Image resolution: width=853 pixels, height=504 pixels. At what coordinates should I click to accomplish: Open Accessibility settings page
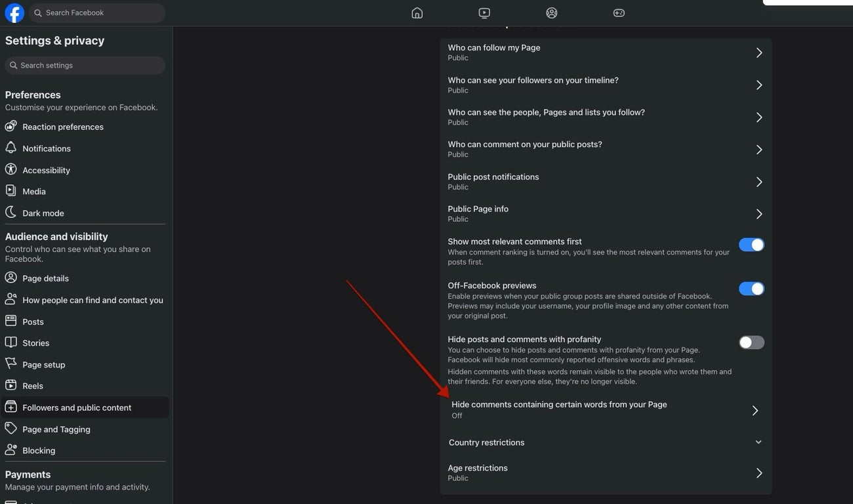click(85, 170)
